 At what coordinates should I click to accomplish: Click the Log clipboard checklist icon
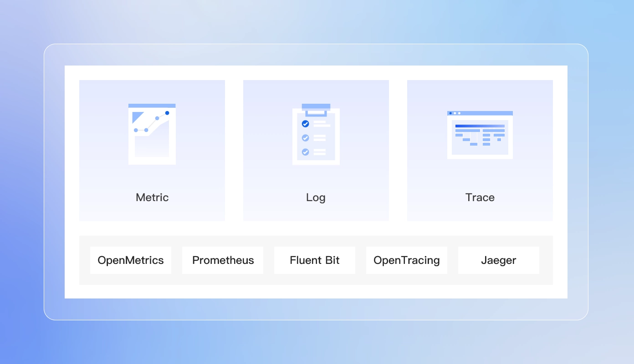pyautogui.click(x=316, y=134)
